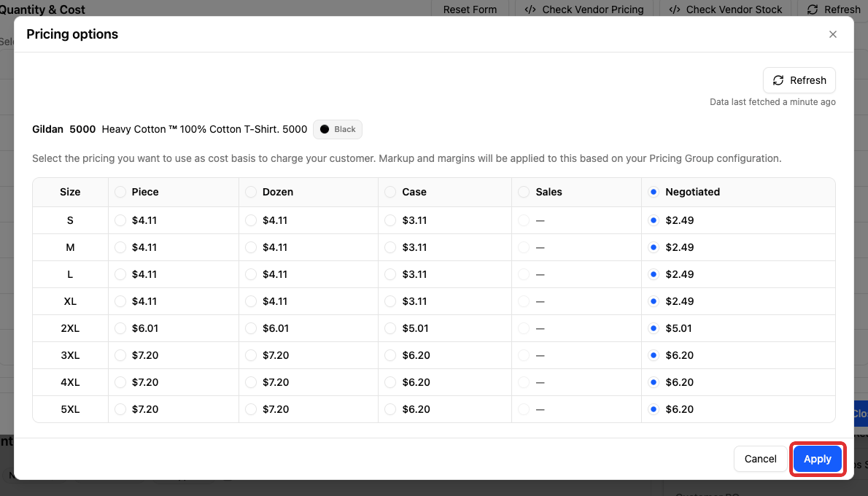Choose Negotiated $6.20 for size 4XL
Viewport: 868px width, 496px height.
(x=654, y=382)
